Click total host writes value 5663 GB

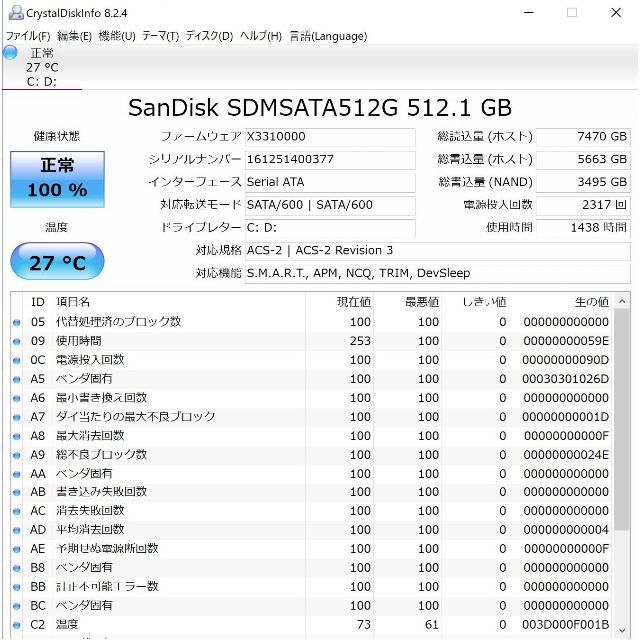583,160
